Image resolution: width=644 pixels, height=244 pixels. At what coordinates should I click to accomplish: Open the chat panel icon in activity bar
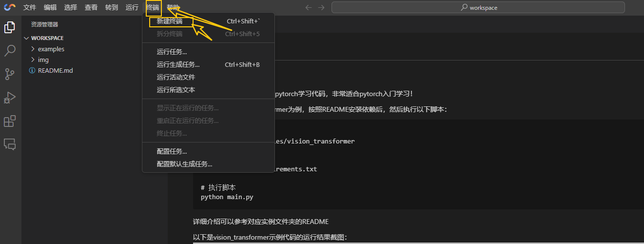[10, 144]
